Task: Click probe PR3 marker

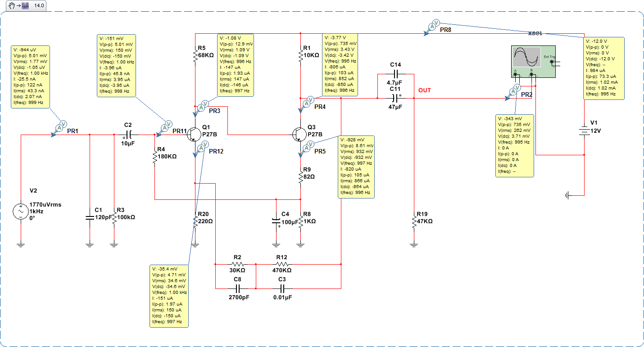Action: pyautogui.click(x=200, y=108)
